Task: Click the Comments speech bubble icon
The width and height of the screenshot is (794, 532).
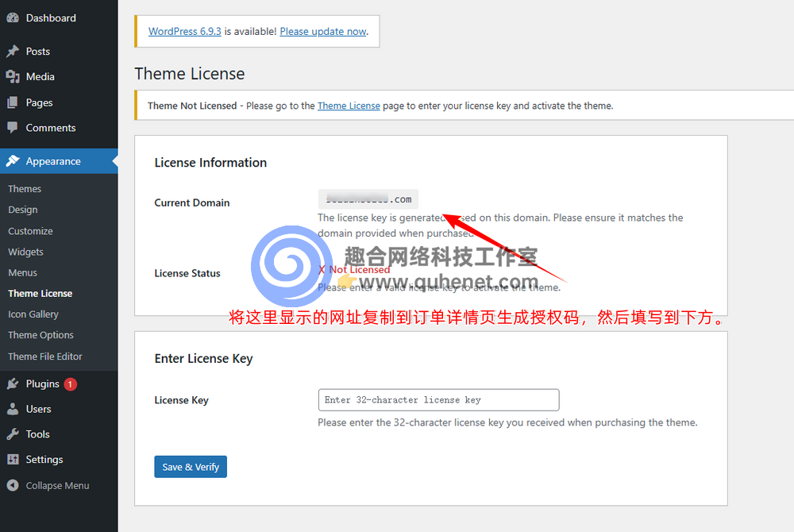Action: tap(13, 128)
